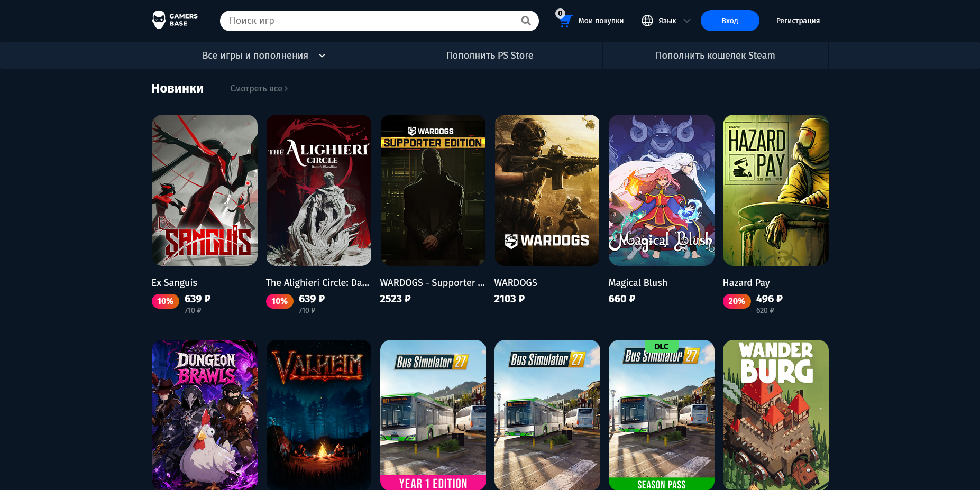
Task: Open the Регистрация link
Action: (x=798, y=21)
